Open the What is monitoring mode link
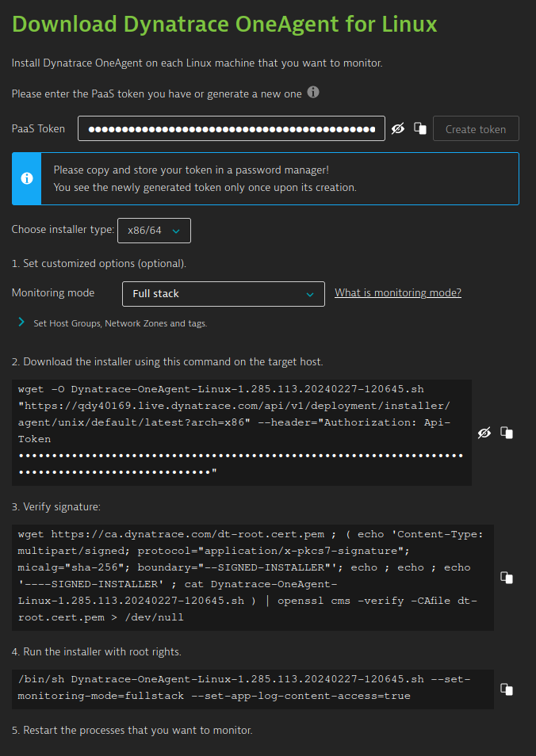This screenshot has width=536, height=756. [398, 292]
